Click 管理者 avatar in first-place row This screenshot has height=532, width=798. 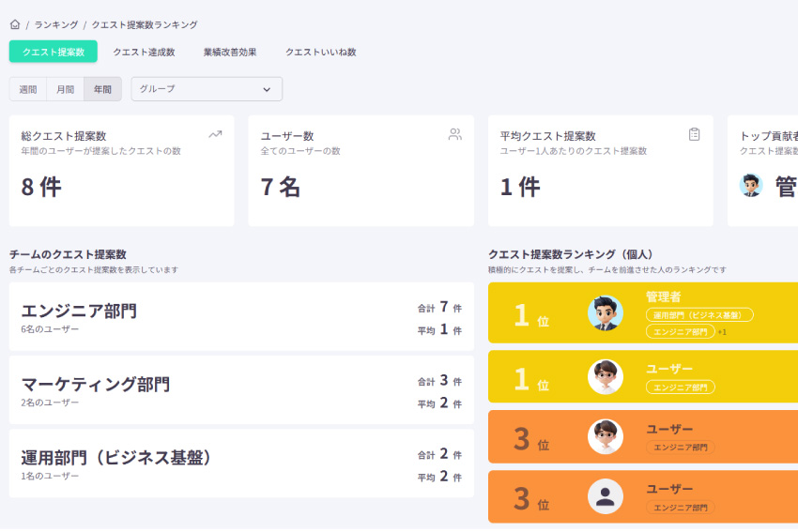click(x=606, y=312)
